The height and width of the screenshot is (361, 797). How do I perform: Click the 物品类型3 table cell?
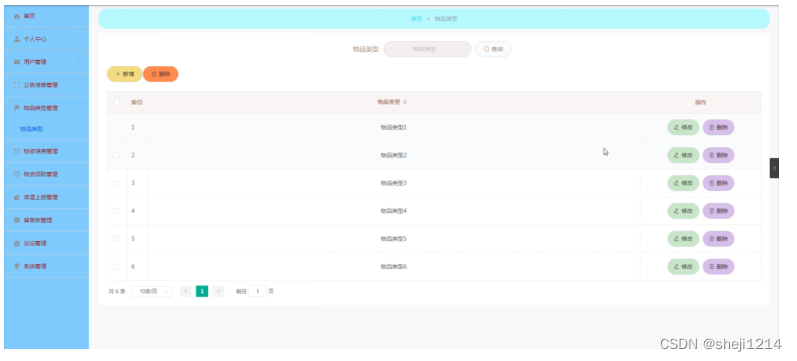click(x=393, y=183)
